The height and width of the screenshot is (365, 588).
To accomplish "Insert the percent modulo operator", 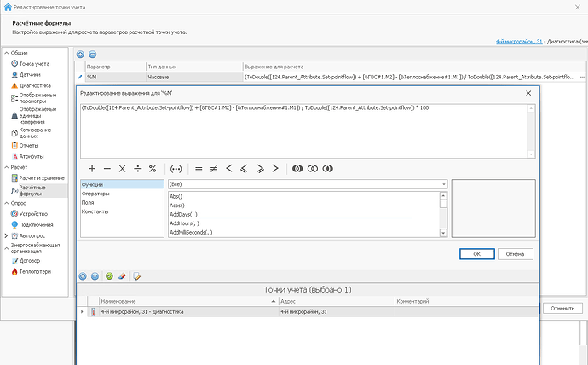I will (153, 169).
